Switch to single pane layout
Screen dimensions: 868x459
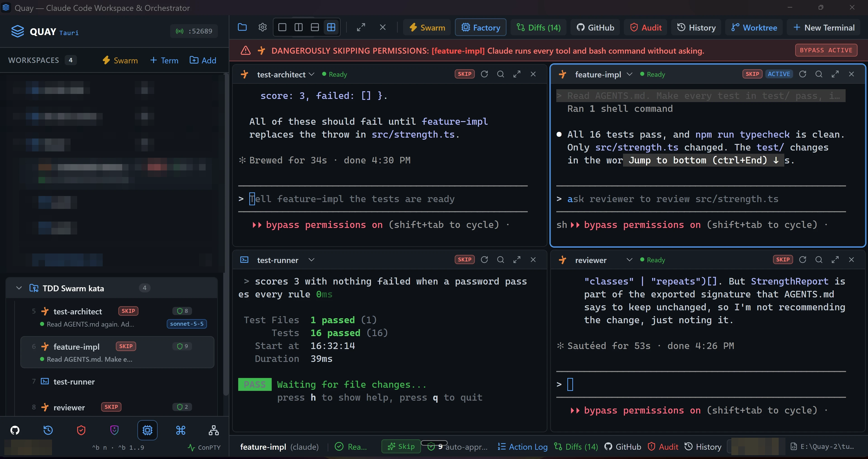[282, 27]
